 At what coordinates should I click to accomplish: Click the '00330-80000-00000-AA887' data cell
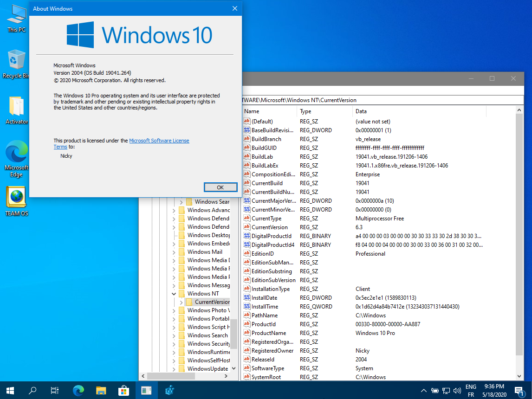[388, 324]
